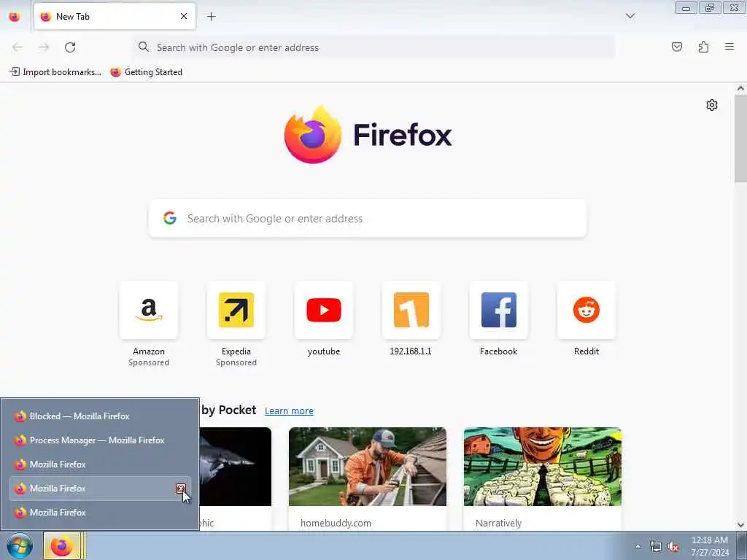Click the page search box with Google
This screenshot has width=747, height=560.
coord(368,219)
